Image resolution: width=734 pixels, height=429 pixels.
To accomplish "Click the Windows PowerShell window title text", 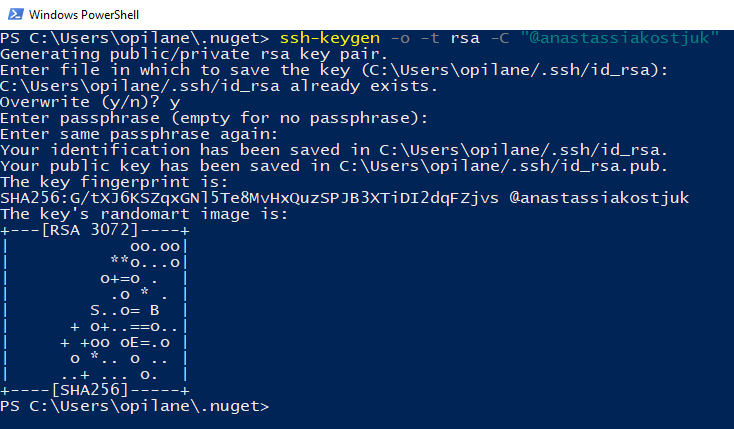I will tap(84, 15).
